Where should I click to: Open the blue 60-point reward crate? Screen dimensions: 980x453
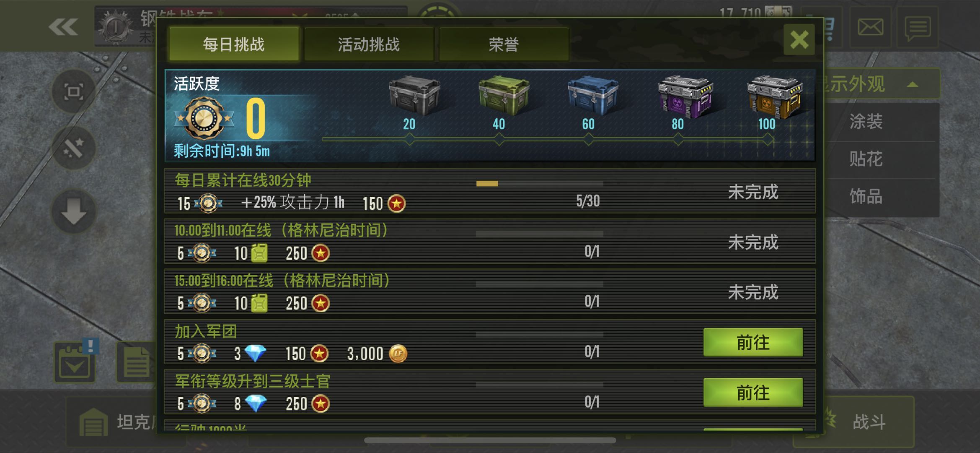(x=593, y=95)
